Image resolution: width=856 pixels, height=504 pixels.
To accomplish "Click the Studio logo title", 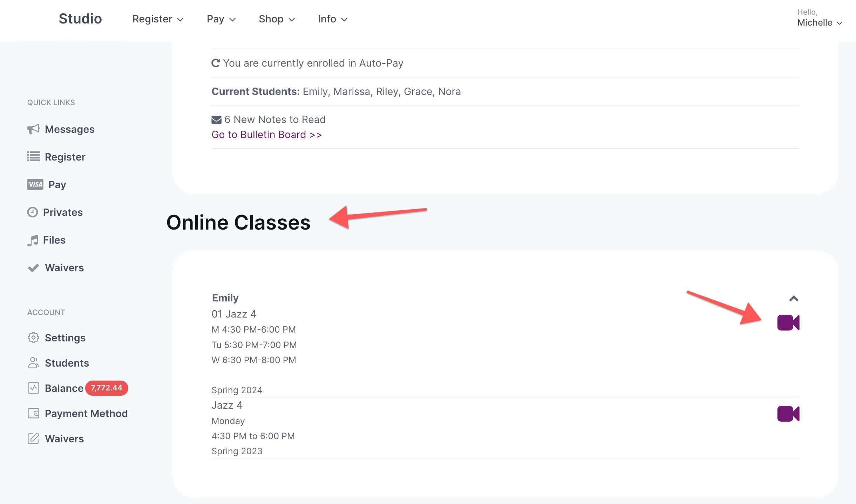I will (x=80, y=19).
